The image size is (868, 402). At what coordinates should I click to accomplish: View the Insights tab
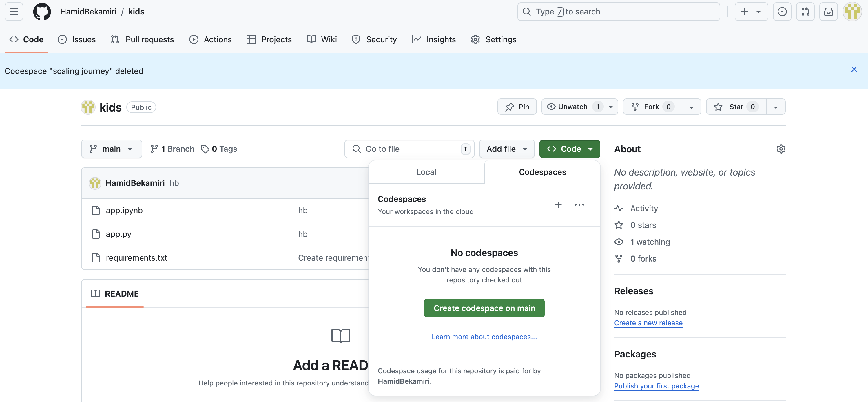(434, 39)
